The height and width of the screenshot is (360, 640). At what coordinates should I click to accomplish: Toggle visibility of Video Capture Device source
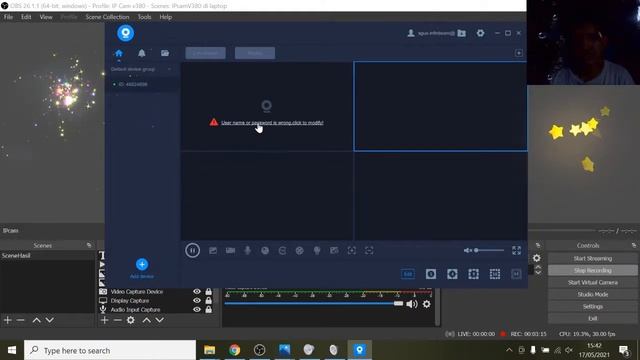pyautogui.click(x=197, y=291)
